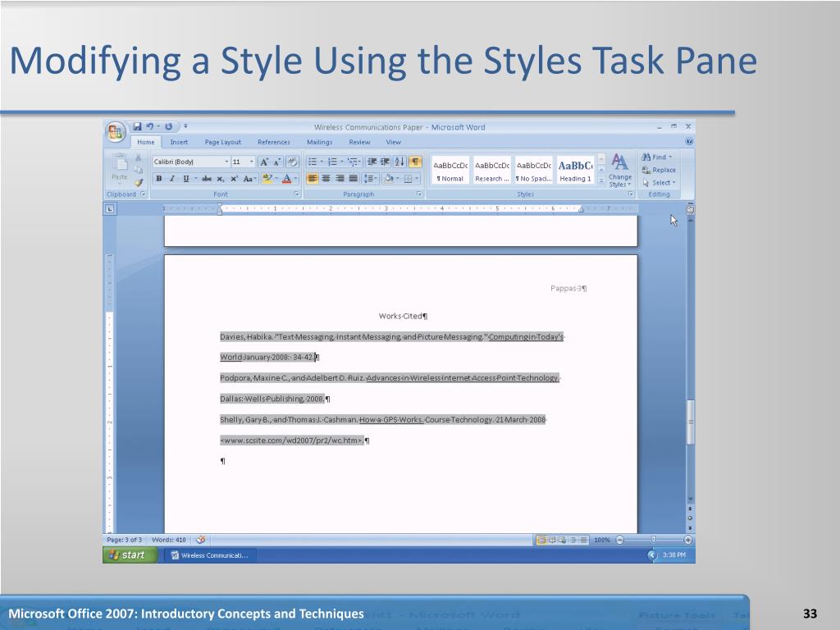Open the Insert ribbon tab
The image size is (840, 630).
click(179, 142)
